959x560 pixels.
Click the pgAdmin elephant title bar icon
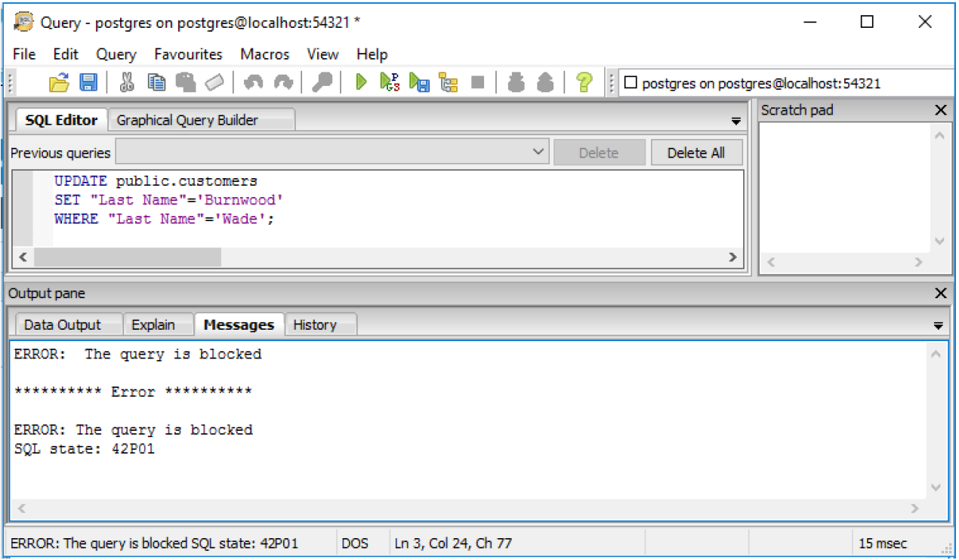pyautogui.click(x=24, y=22)
